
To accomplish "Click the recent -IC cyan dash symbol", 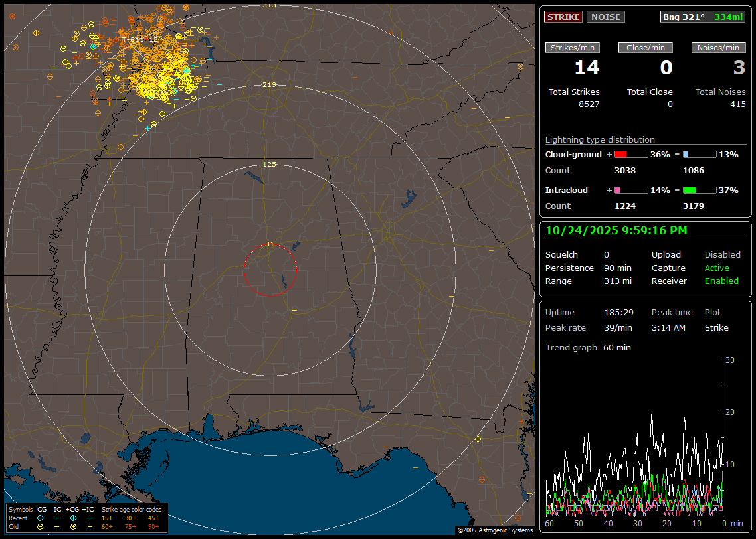I will pyautogui.click(x=56, y=518).
